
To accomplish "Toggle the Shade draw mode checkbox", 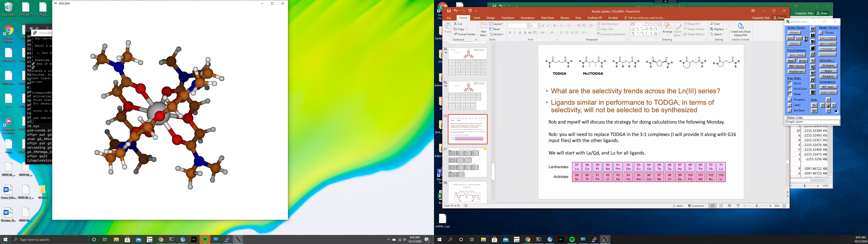I will (790, 94).
